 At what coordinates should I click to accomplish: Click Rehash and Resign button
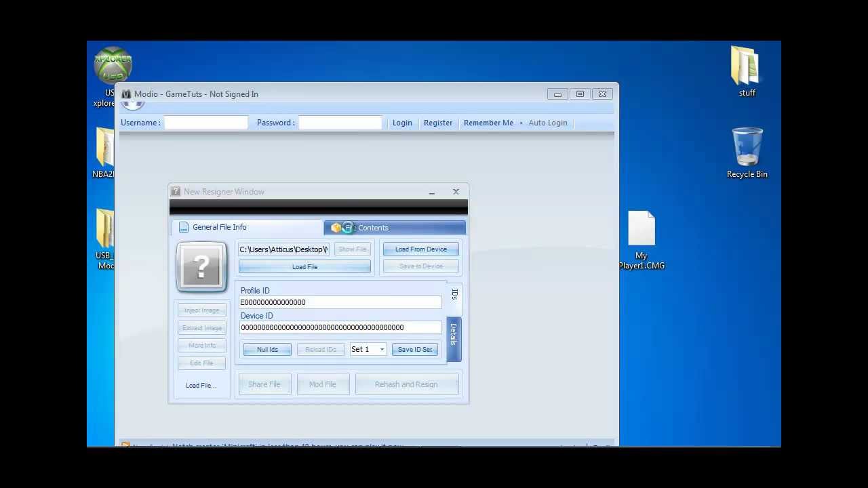[406, 384]
